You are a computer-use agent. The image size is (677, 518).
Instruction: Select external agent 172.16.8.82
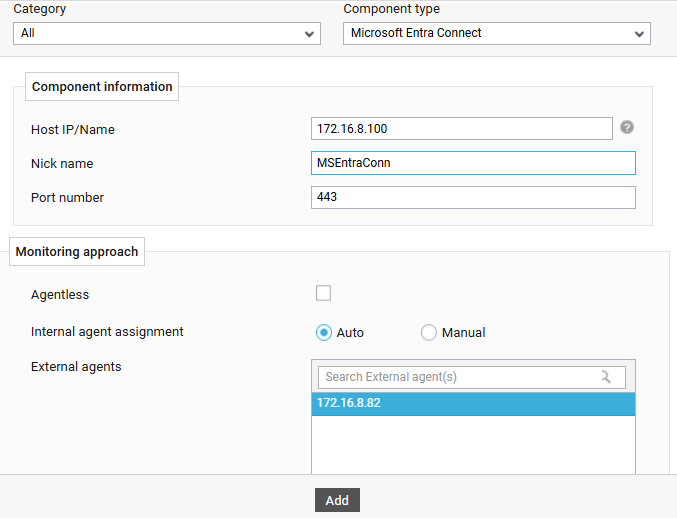473,404
